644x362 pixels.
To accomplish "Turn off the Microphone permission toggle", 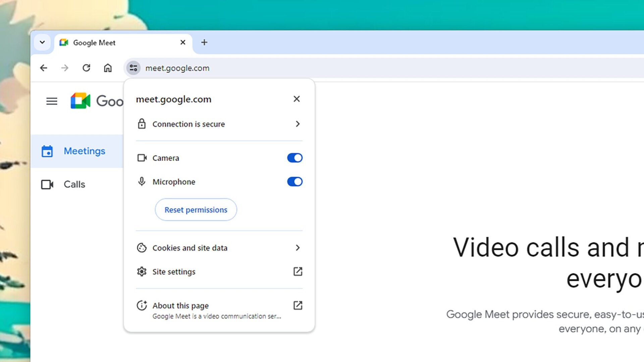I will point(294,181).
